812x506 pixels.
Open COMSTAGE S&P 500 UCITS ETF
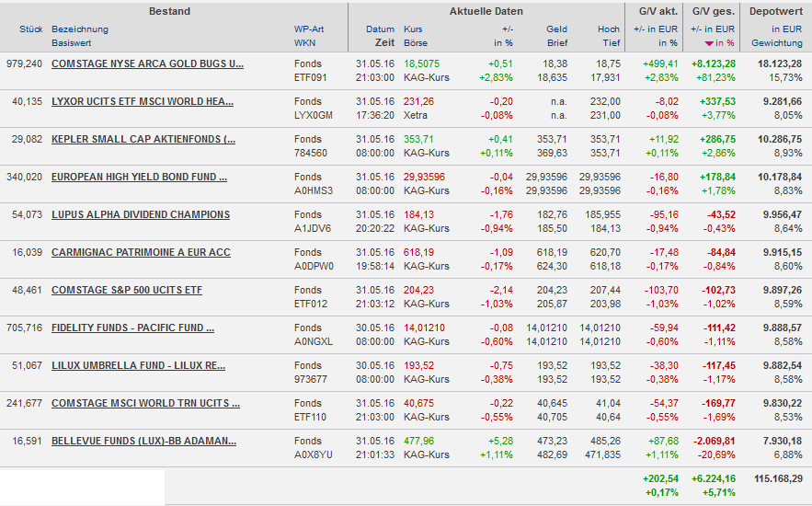[x=126, y=290]
